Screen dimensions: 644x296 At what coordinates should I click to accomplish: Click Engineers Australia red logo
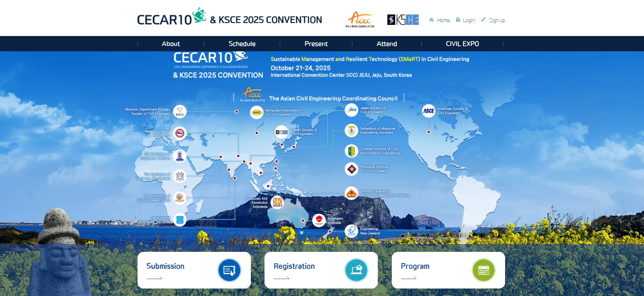(319, 220)
